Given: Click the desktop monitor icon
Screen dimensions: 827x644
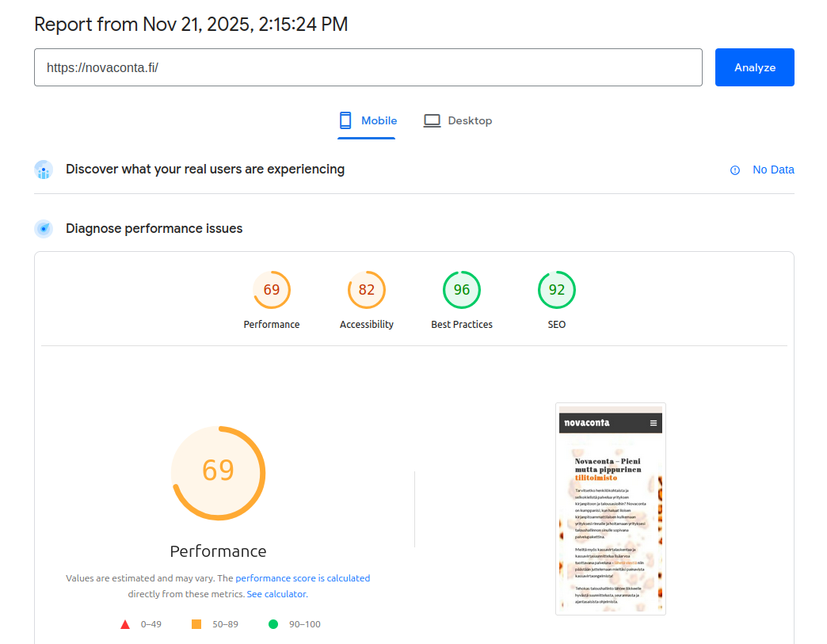Looking at the screenshot, I should (x=432, y=120).
